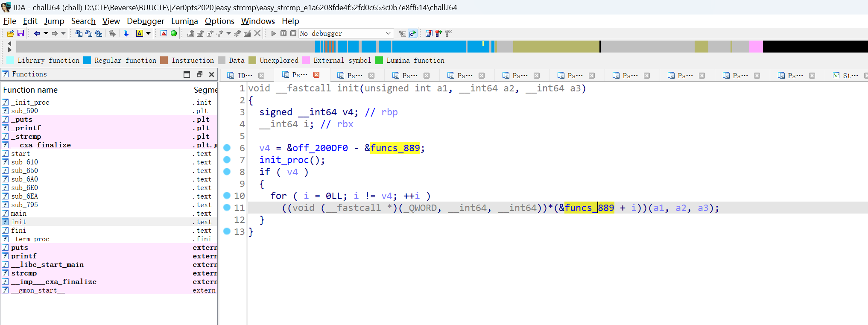Select main in Functions list
This screenshot has width=868, height=325.
coord(19,214)
